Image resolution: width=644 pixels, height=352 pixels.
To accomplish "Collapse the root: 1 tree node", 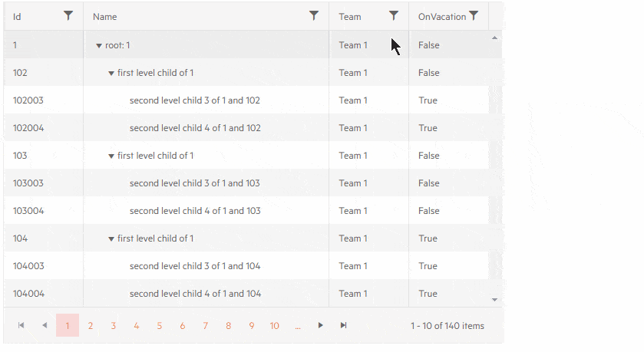I will click(99, 46).
